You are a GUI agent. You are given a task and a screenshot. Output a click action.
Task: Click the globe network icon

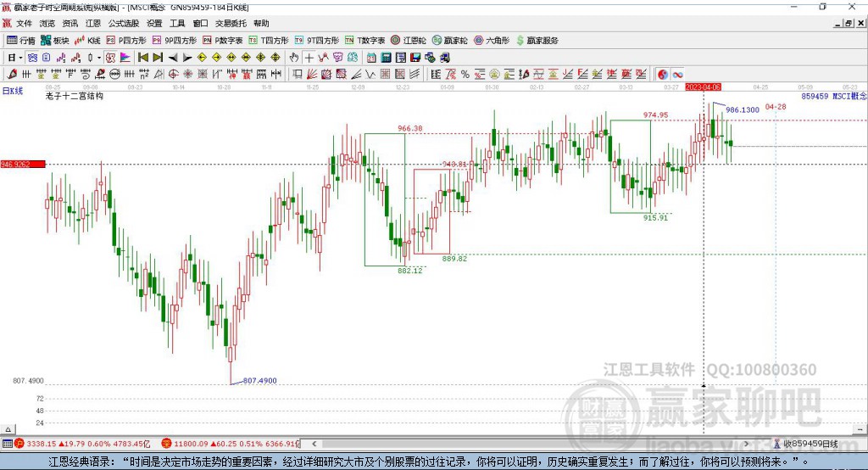430,58
